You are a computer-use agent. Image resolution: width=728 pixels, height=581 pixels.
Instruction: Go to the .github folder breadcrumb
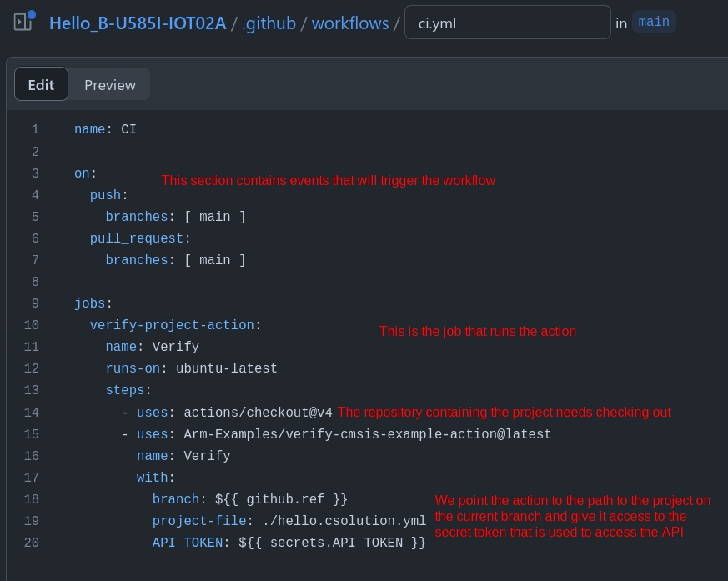click(269, 23)
